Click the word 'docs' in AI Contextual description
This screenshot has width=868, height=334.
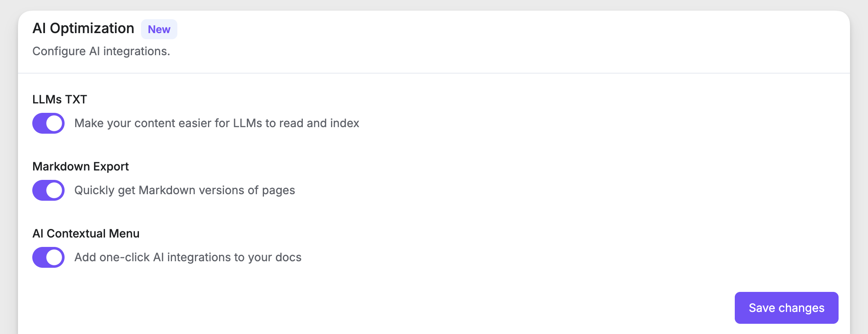pyautogui.click(x=288, y=257)
